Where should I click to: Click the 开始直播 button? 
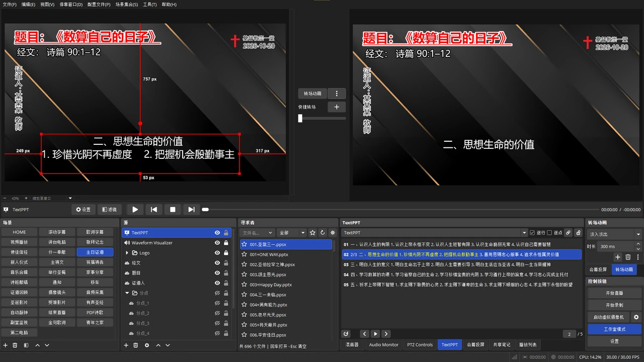(x=614, y=293)
